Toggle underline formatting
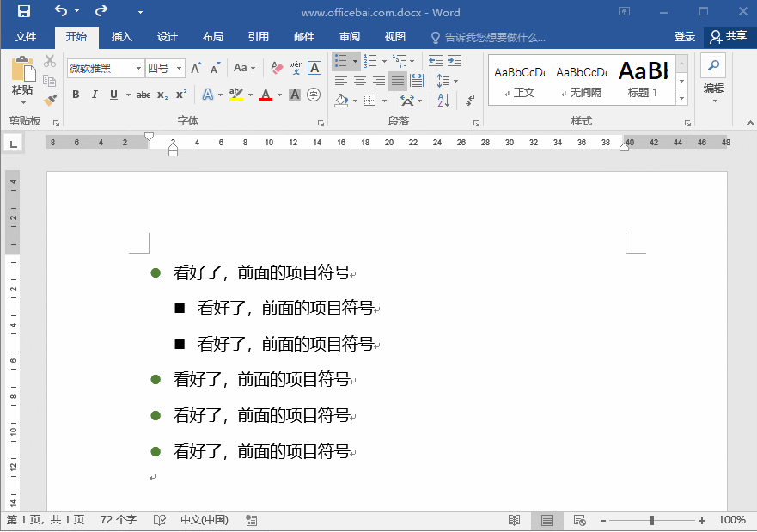 point(114,95)
